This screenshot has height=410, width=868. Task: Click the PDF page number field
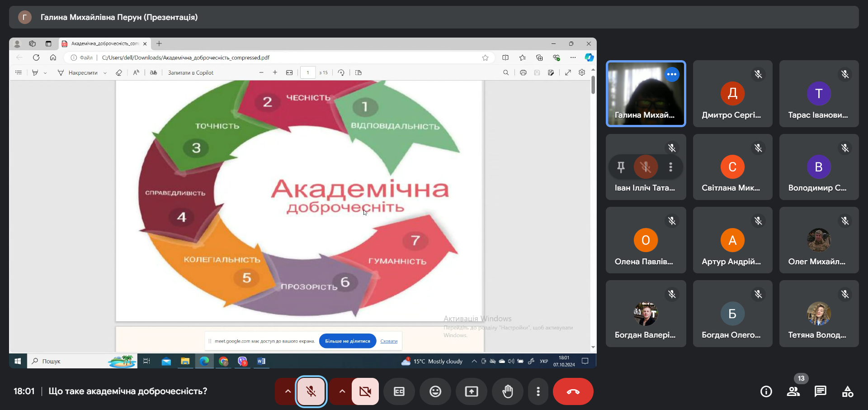[308, 72]
